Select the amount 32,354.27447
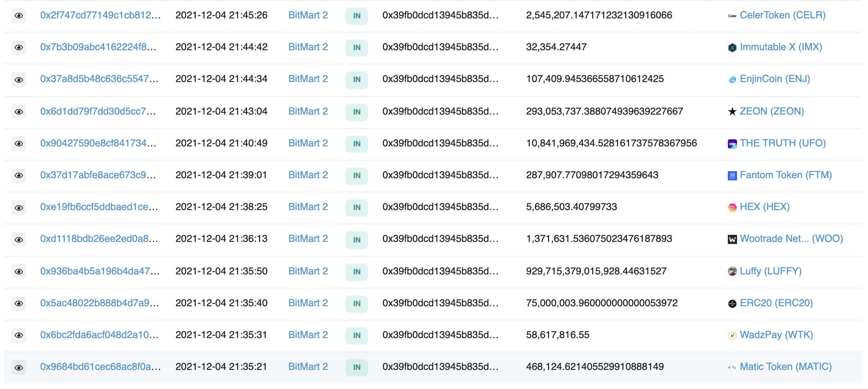The height and width of the screenshot is (389, 868). [x=556, y=47]
